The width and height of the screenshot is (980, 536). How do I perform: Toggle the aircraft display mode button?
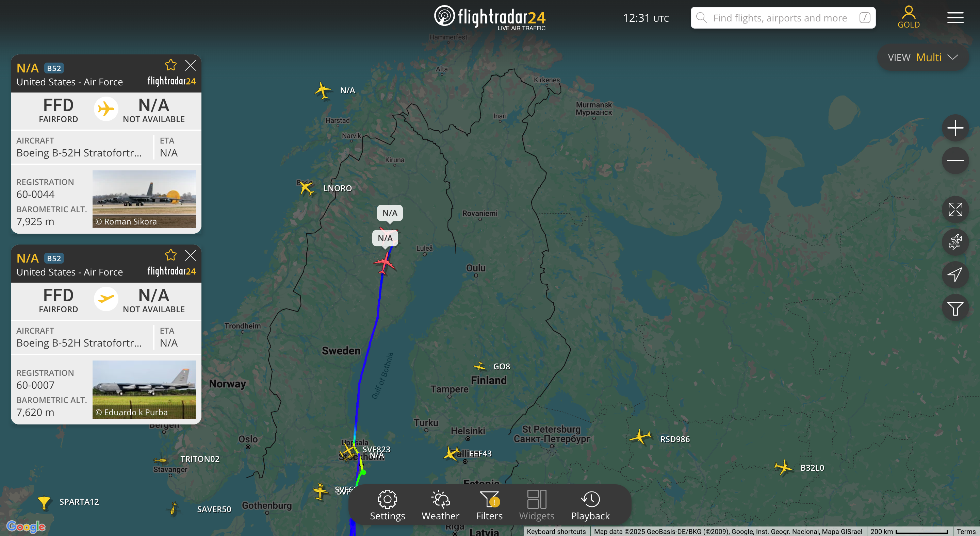[955, 242]
